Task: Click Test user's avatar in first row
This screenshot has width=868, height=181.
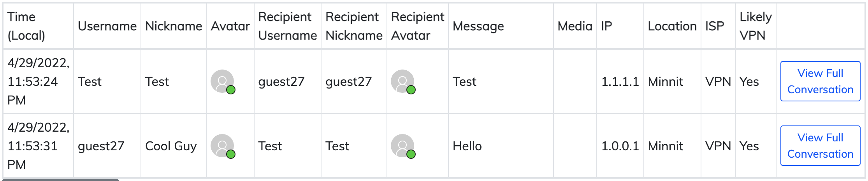Action: [223, 81]
